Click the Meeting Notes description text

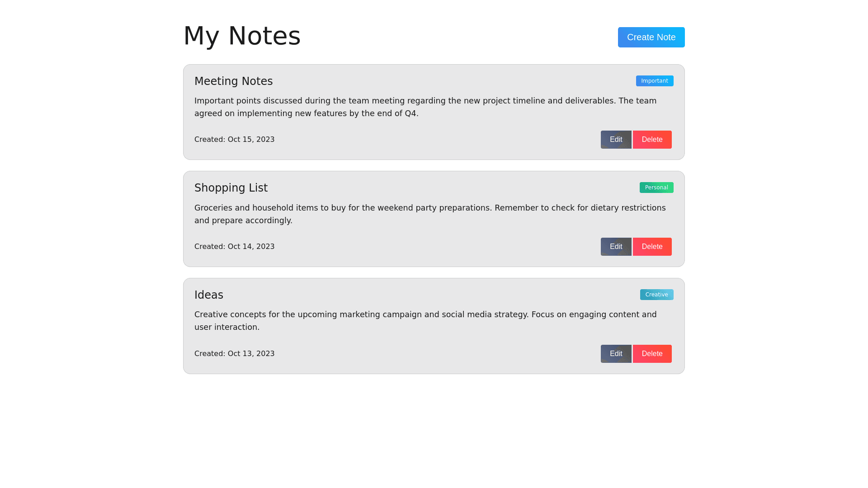pyautogui.click(x=425, y=107)
